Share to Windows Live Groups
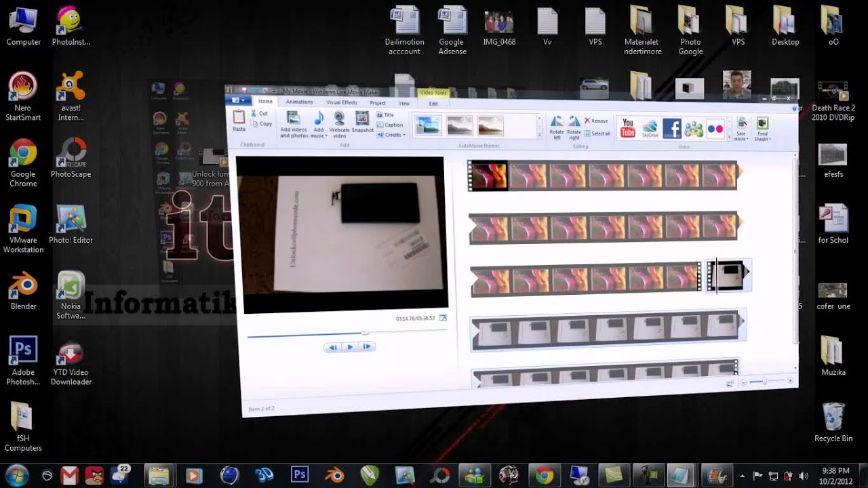 point(694,129)
